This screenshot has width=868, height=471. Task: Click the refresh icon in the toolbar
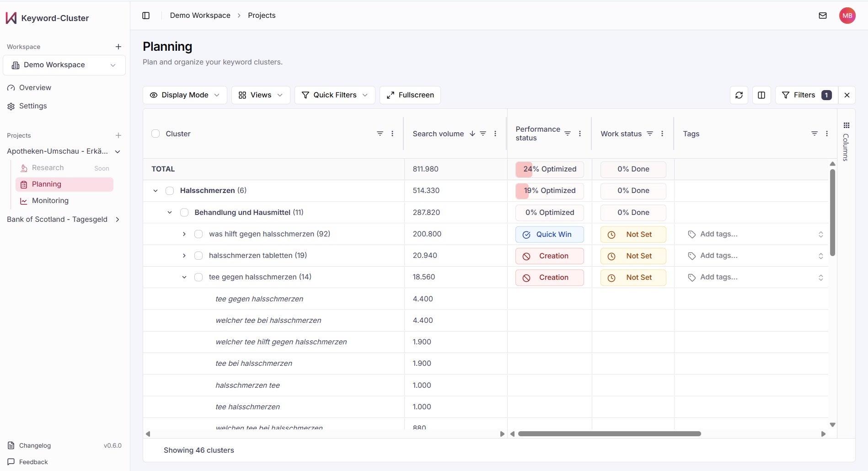pyautogui.click(x=739, y=95)
